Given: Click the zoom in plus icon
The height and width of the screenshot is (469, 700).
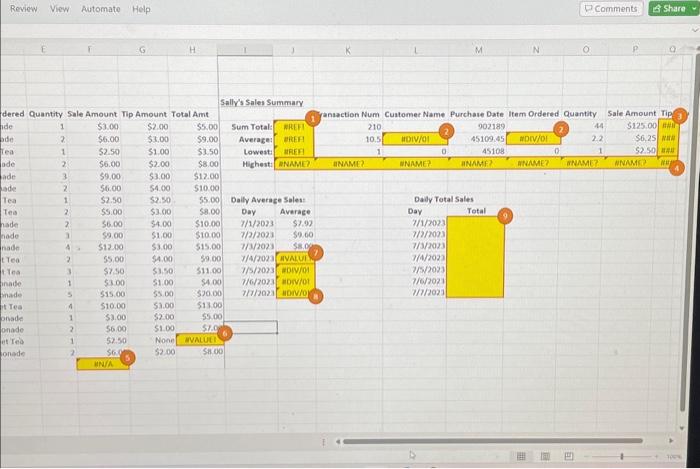Looking at the screenshot, I should point(656,456).
